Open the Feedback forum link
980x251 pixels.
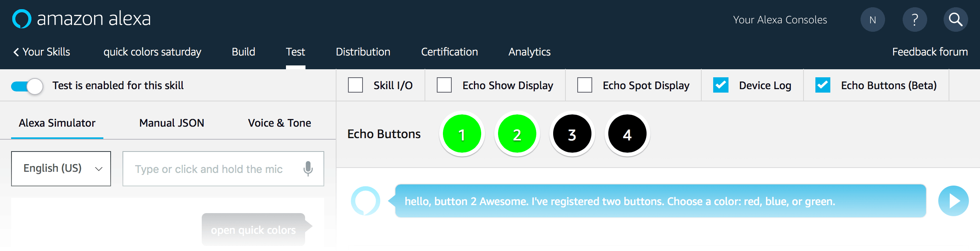click(930, 52)
